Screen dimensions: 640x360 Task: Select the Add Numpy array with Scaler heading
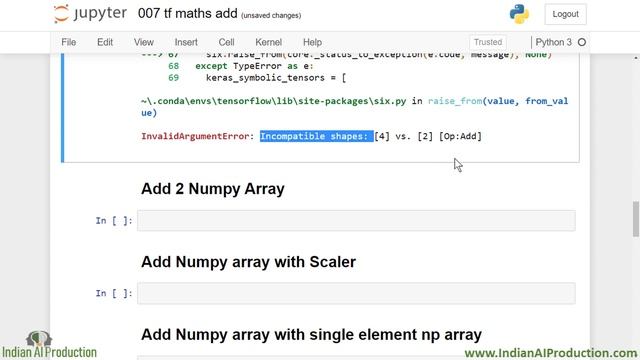248,262
